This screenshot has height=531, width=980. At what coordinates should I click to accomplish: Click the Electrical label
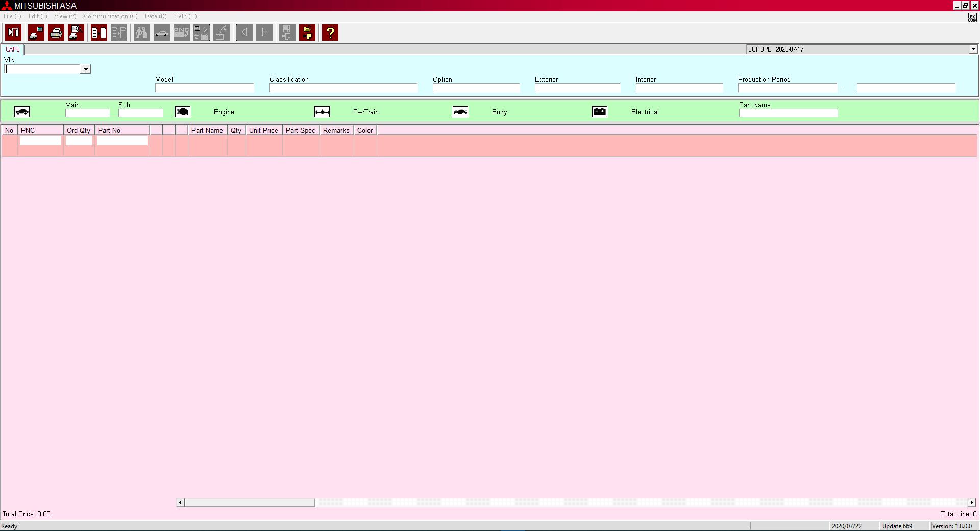[645, 112]
